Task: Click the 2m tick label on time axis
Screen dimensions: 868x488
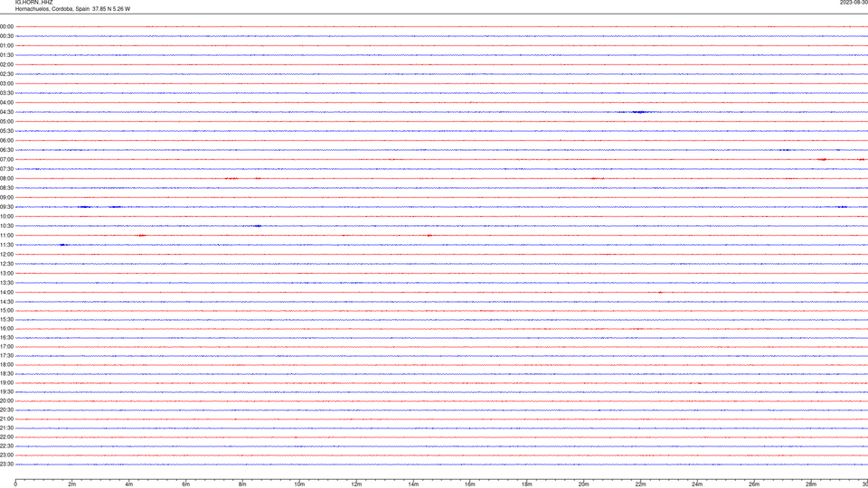Action: point(72,484)
